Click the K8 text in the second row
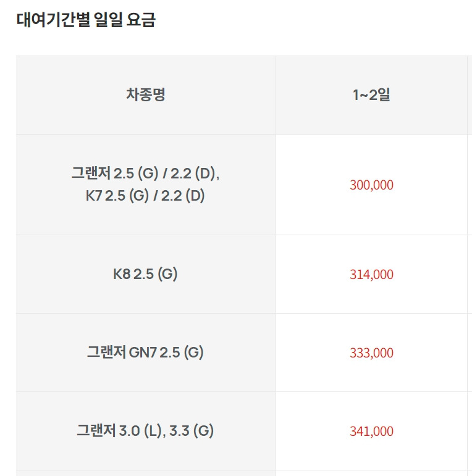This screenshot has width=472, height=476. coord(122,275)
